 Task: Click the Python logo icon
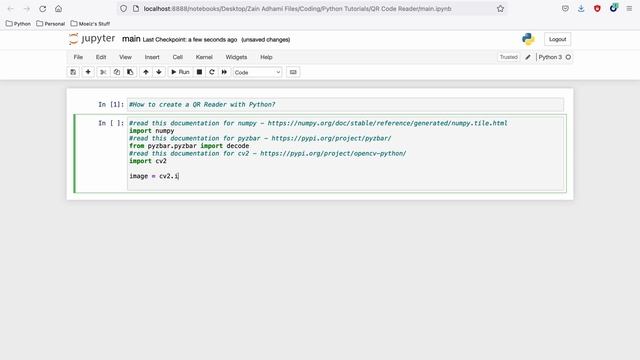tap(528, 39)
